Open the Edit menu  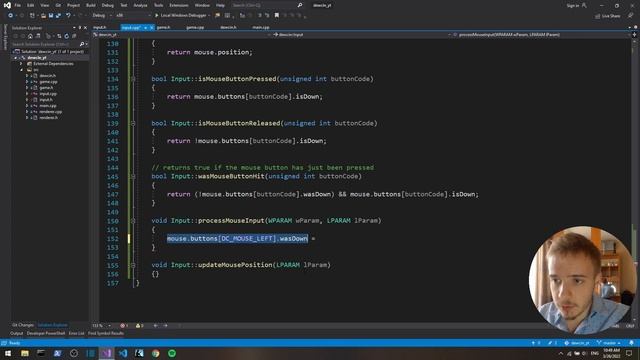(31, 5)
